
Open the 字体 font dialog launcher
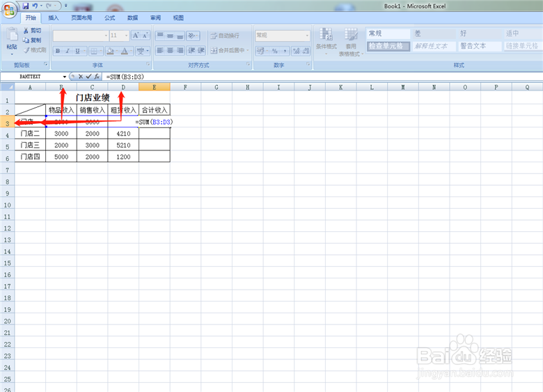(x=148, y=65)
